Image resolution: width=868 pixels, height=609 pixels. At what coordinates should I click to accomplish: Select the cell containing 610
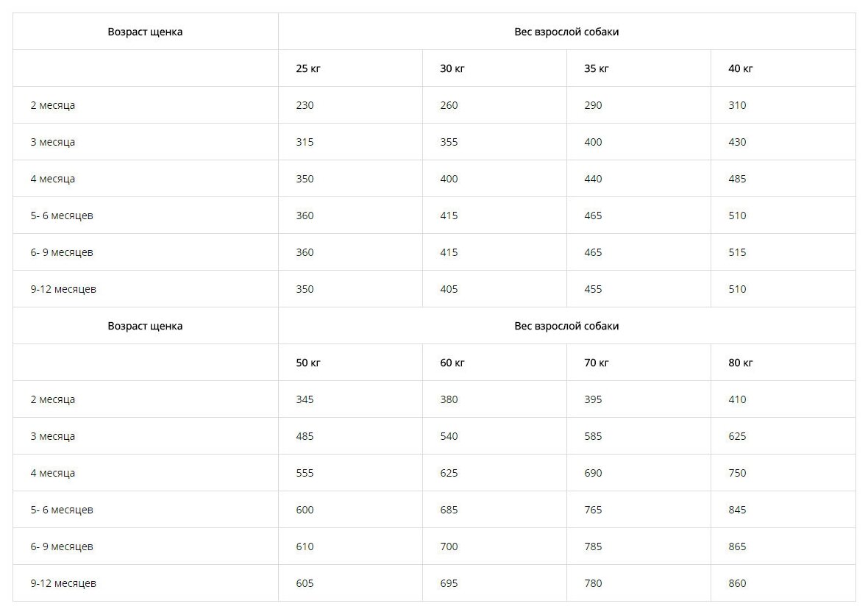click(x=305, y=546)
